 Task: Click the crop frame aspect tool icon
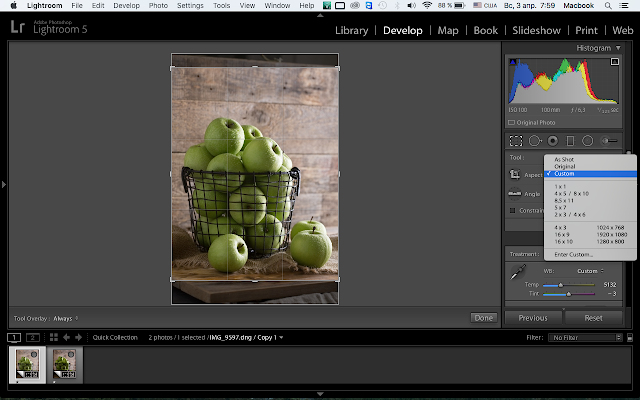point(515,174)
